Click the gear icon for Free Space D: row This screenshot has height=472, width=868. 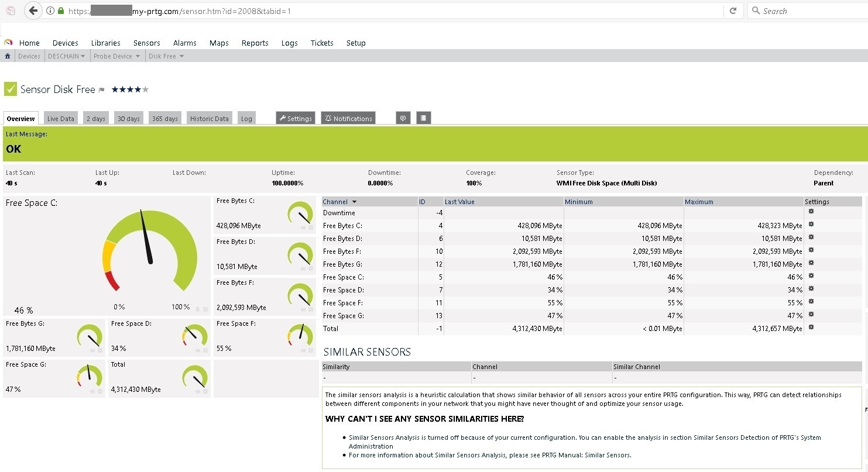click(811, 289)
